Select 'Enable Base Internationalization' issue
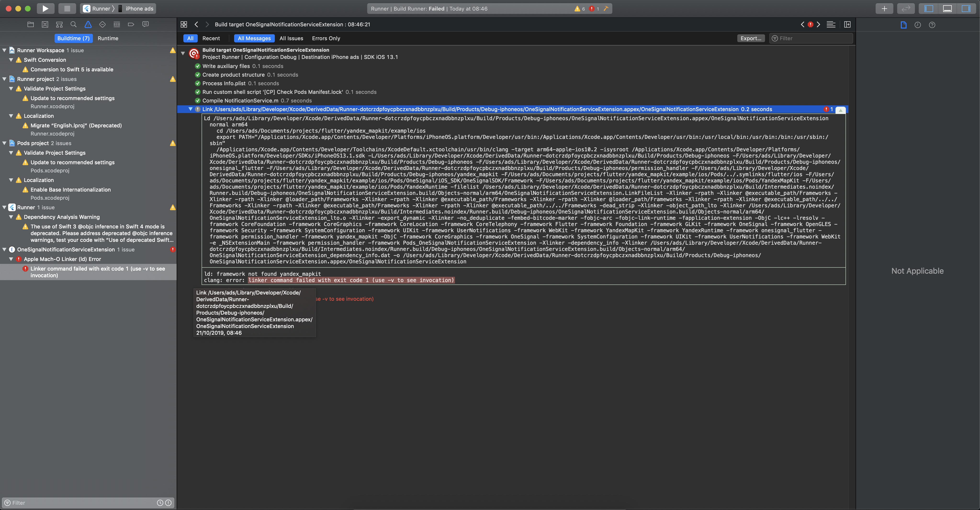Screen dimensions: 980x510 point(71,190)
